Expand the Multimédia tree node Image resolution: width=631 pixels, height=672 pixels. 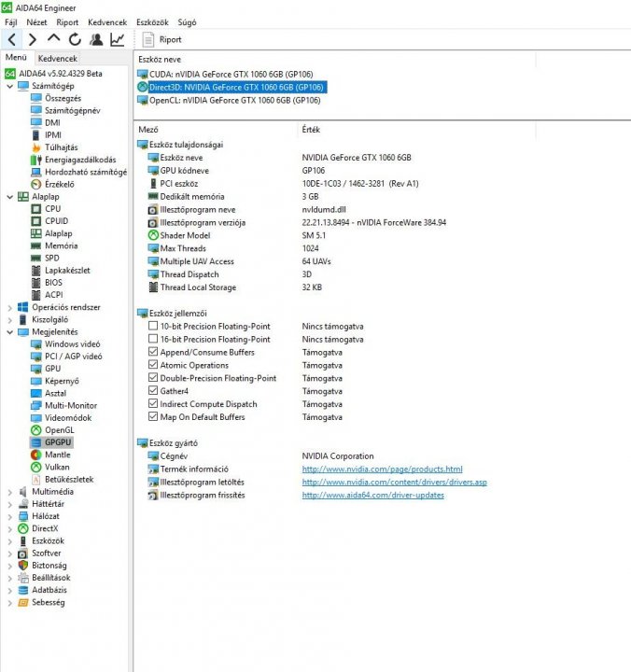pyautogui.click(x=10, y=492)
